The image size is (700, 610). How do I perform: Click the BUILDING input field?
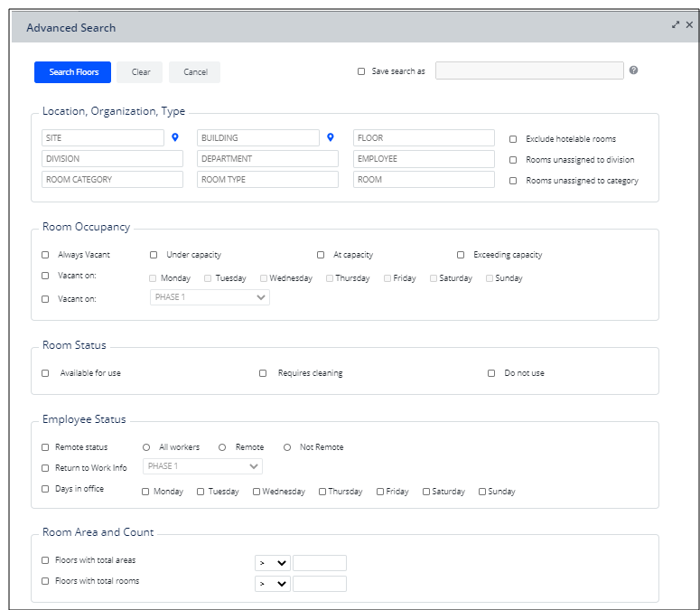[x=258, y=138]
